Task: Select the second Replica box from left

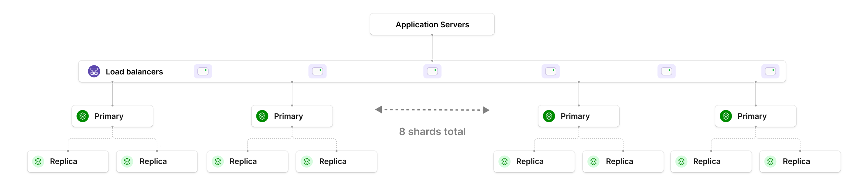Action: coord(157,162)
